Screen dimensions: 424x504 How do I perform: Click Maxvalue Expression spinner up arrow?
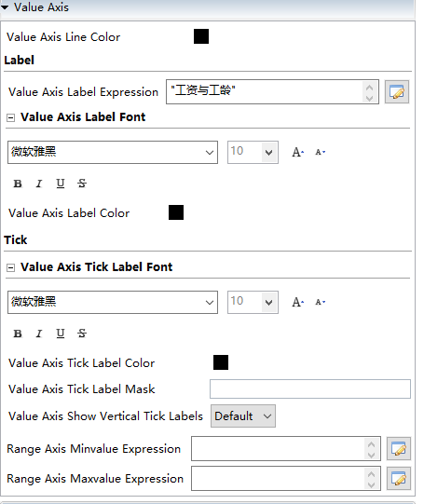click(x=371, y=474)
